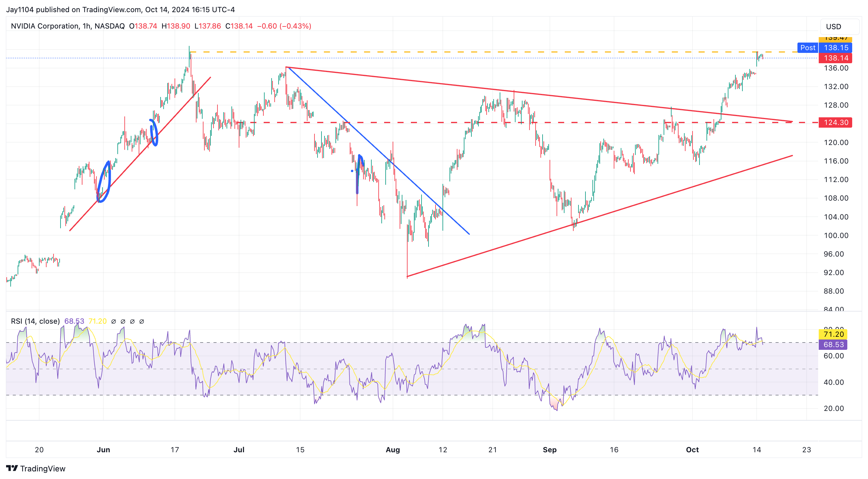Click the 120.00 price axis label
The image size is (868, 479).
coord(836,143)
